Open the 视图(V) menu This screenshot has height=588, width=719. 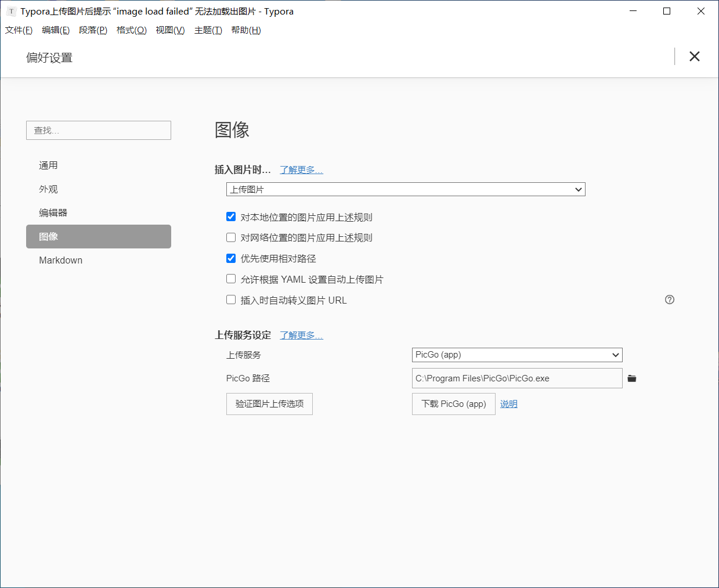point(170,30)
